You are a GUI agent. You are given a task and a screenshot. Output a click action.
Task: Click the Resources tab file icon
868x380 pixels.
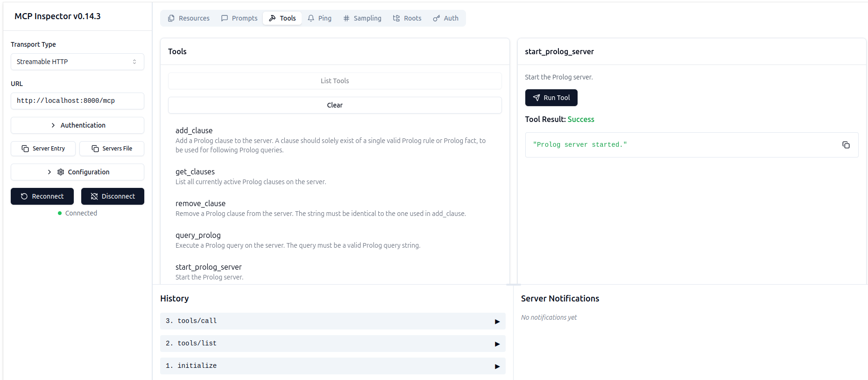click(x=171, y=18)
